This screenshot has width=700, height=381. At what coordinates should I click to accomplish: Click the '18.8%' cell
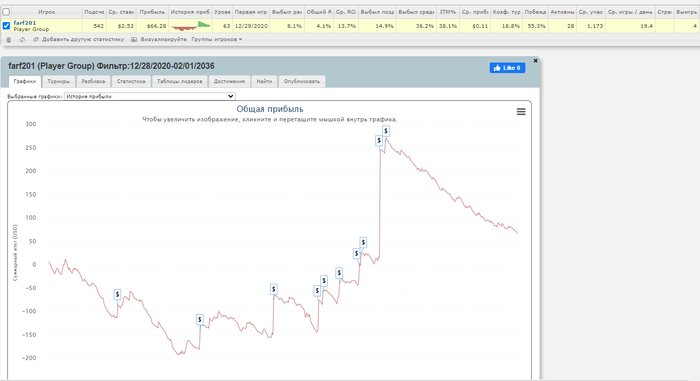(511, 26)
